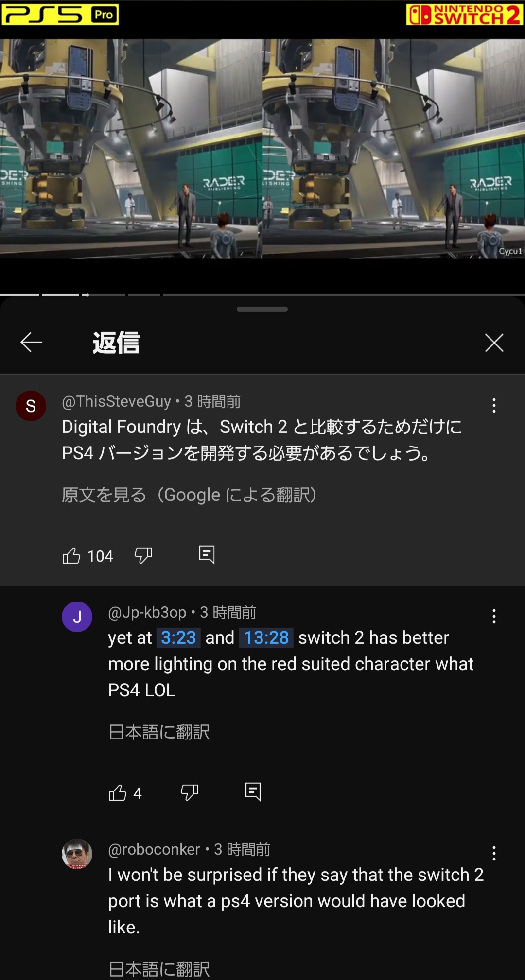Reply to ThisSteveGuy's comment via reply icon
Viewport: 525px width, 980px height.
(207, 554)
